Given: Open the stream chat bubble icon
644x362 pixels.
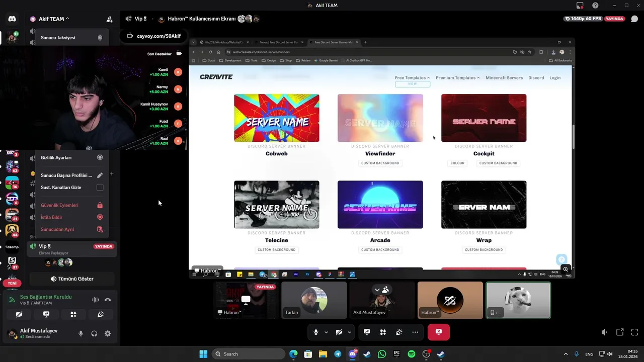Looking at the screenshot, I should 634,19.
